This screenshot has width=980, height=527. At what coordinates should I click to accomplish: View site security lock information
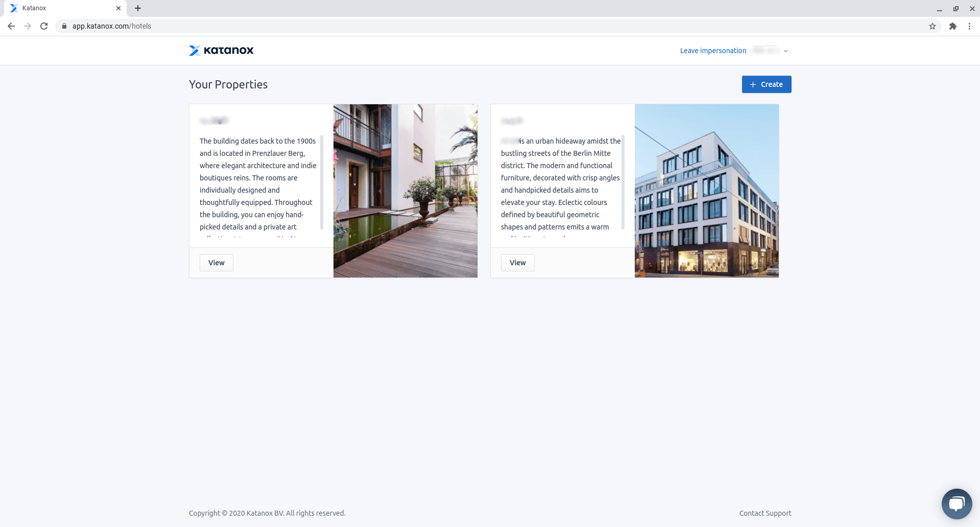64,26
